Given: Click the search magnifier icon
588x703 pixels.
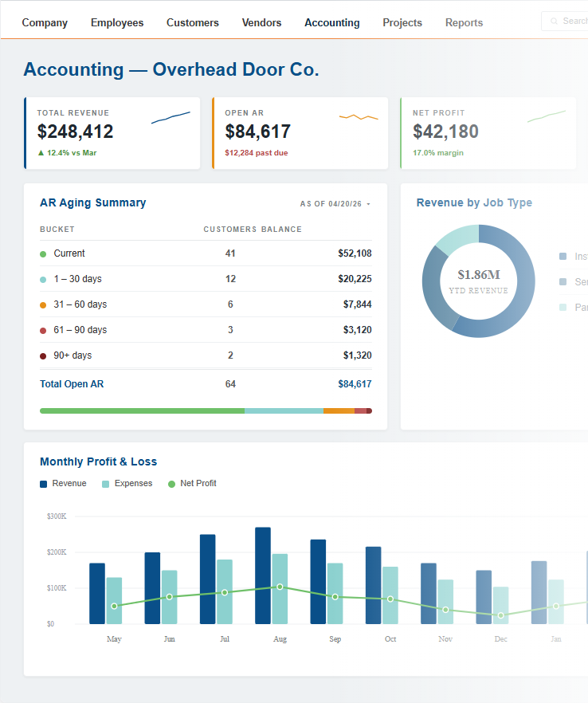Looking at the screenshot, I should point(554,21).
